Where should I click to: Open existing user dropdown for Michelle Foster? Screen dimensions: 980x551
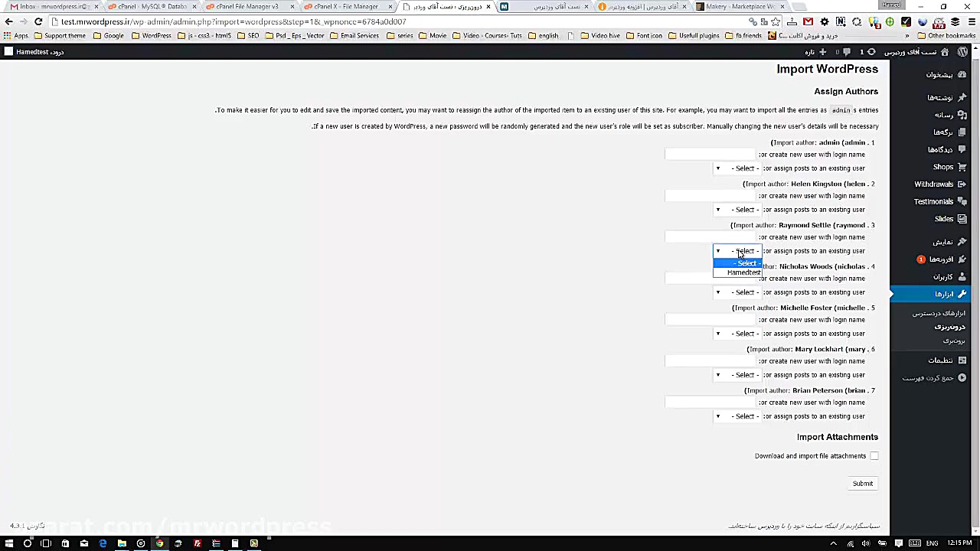(737, 334)
